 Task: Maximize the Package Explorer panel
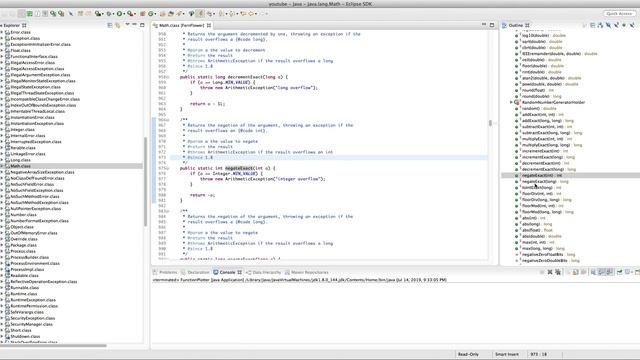[x=142, y=25]
